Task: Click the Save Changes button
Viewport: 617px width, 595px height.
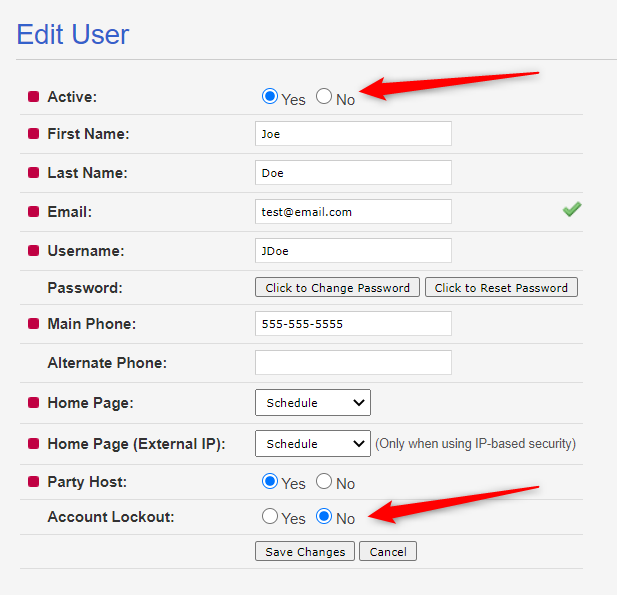Action: 305,551
